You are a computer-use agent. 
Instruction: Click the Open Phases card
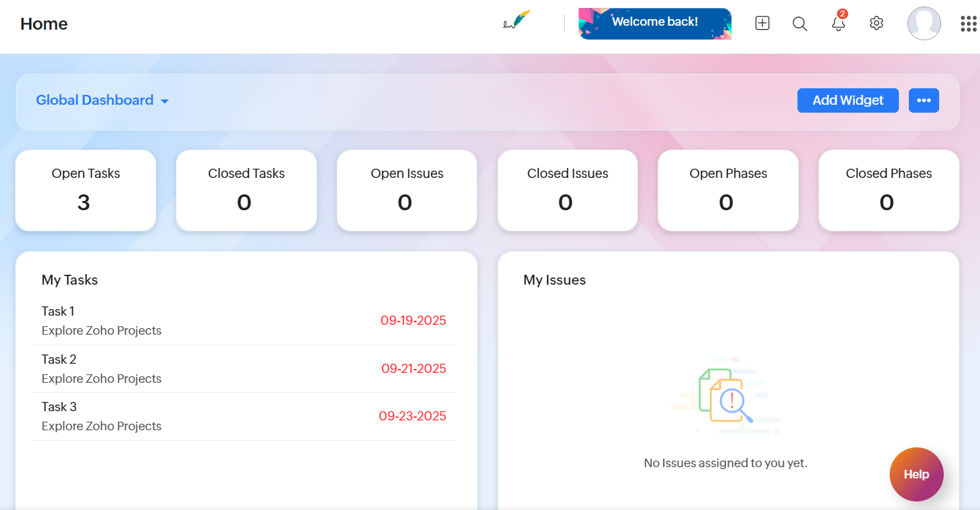click(728, 190)
